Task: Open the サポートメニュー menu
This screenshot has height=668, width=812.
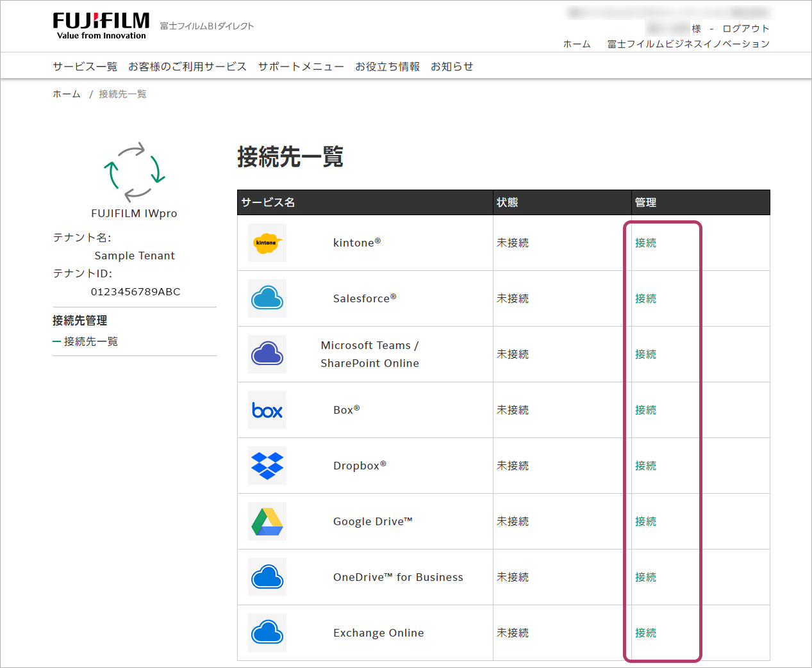Action: click(301, 67)
